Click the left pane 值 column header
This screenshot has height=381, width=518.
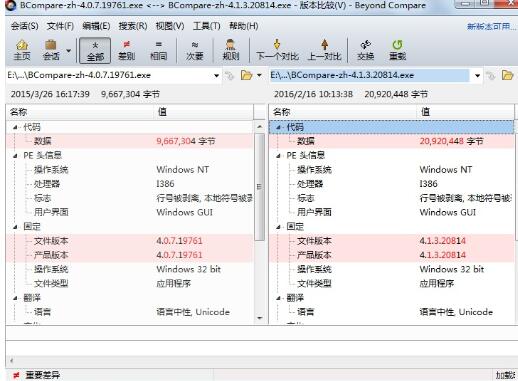click(203, 112)
